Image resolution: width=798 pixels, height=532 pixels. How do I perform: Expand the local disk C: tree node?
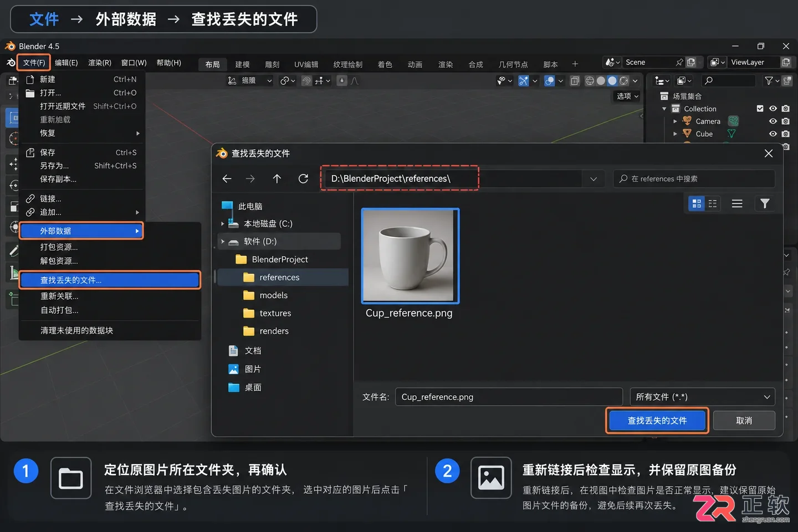pyautogui.click(x=223, y=224)
